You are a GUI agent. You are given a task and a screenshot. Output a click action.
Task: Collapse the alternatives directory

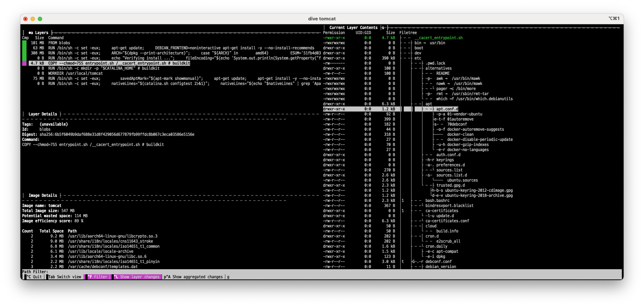(439, 68)
